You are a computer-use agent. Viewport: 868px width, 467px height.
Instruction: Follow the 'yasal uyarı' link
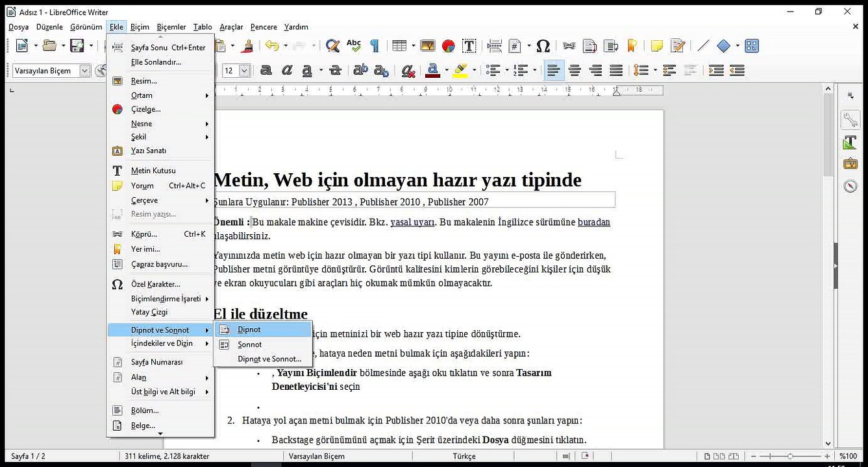[412, 222]
